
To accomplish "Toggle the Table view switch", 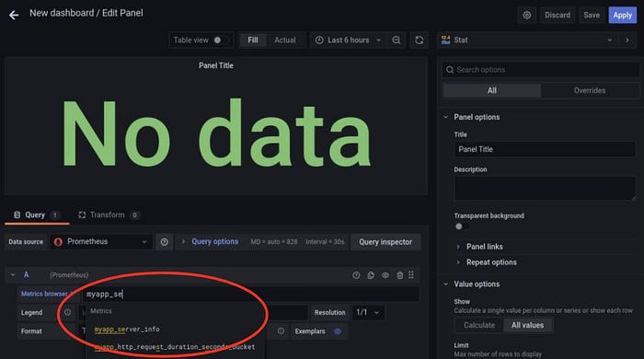I will point(220,40).
